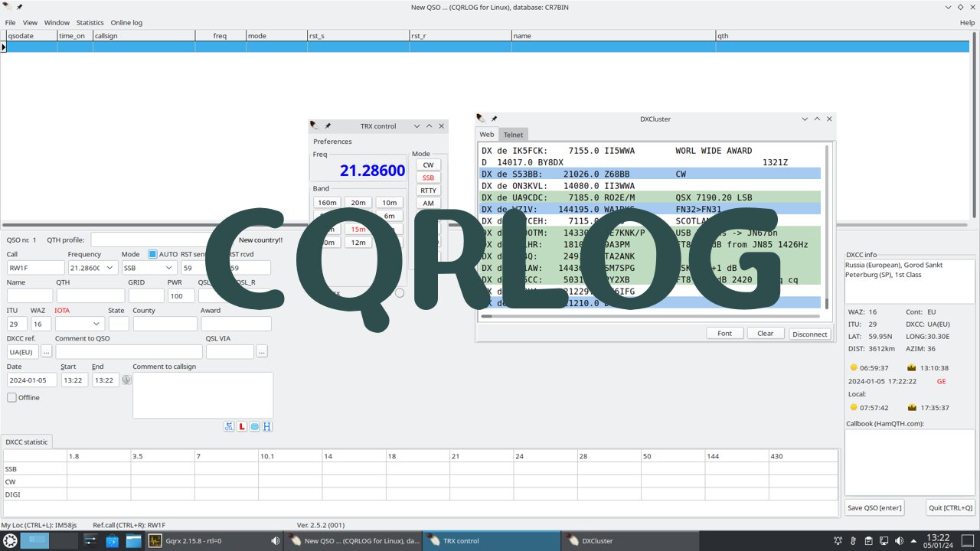The image size is (980, 551).
Task: Launch the Discover store taskbar icon
Action: 112,541
